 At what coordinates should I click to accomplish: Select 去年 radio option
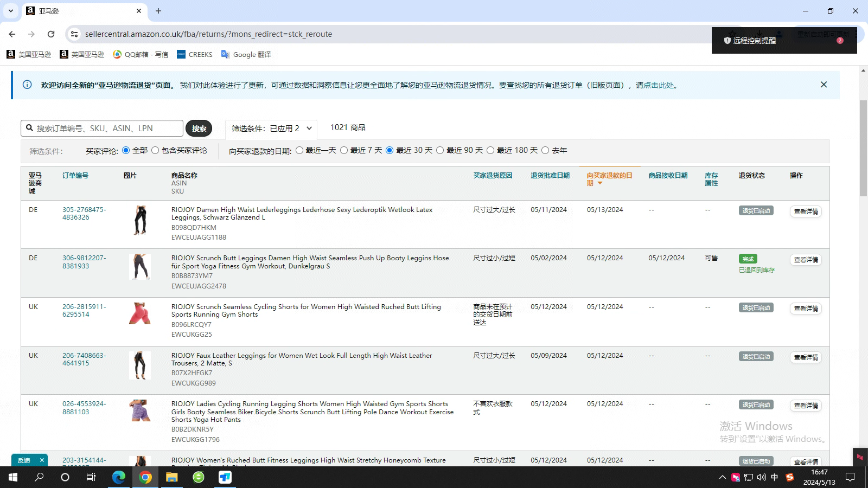545,150
